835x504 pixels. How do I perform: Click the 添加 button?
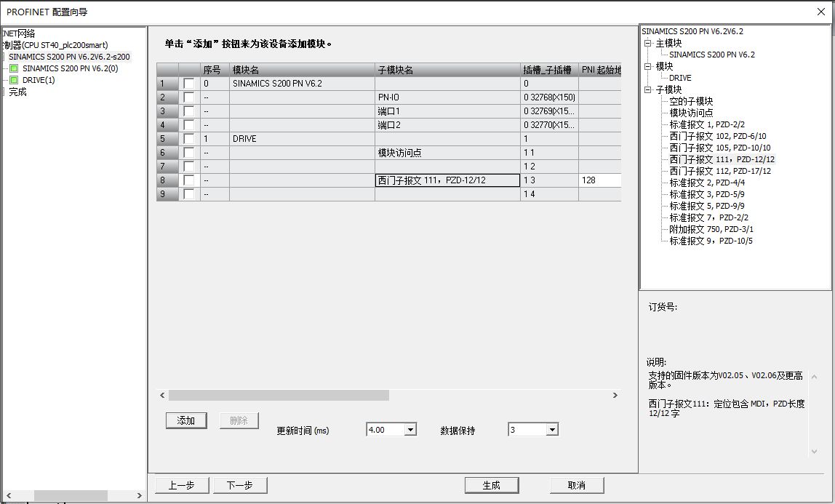click(186, 420)
